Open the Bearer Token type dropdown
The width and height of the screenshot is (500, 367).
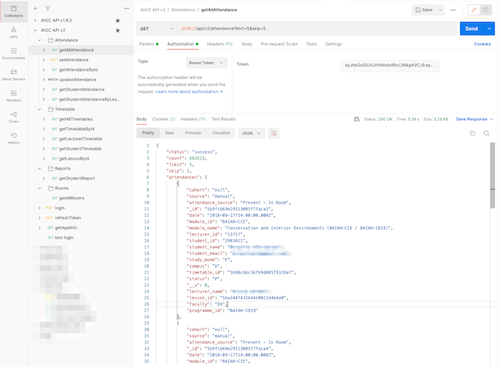point(206,63)
